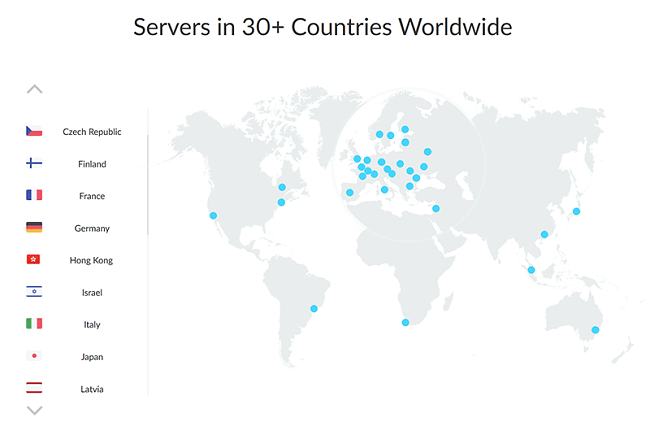Click the page title "Servers in 30+ Countries Worldwide"
650x426 pixels.
point(323,27)
